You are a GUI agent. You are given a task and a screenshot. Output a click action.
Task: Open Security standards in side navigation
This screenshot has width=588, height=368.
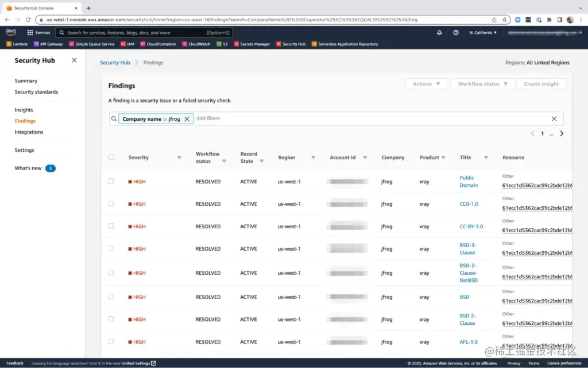coord(36,91)
